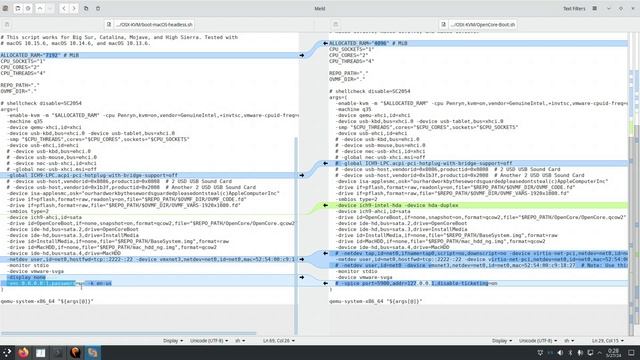Click left pane -machine q35 line
The image size is (640, 360).
[24, 121]
